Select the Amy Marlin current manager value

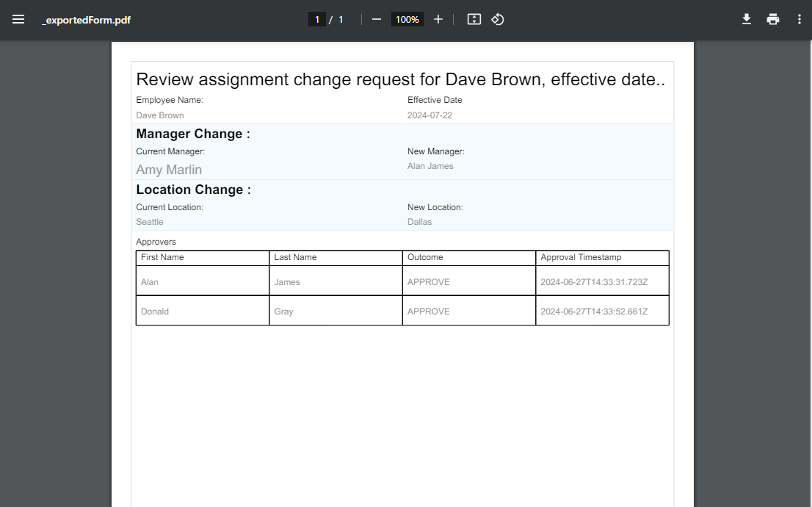pos(169,170)
